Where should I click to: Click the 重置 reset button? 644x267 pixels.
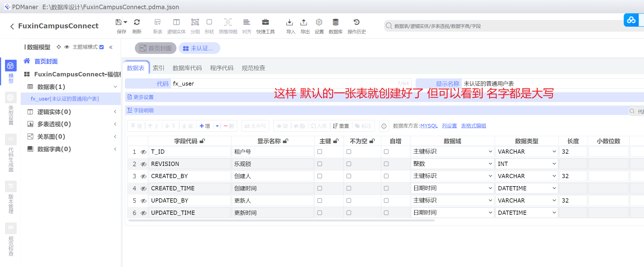341,126
